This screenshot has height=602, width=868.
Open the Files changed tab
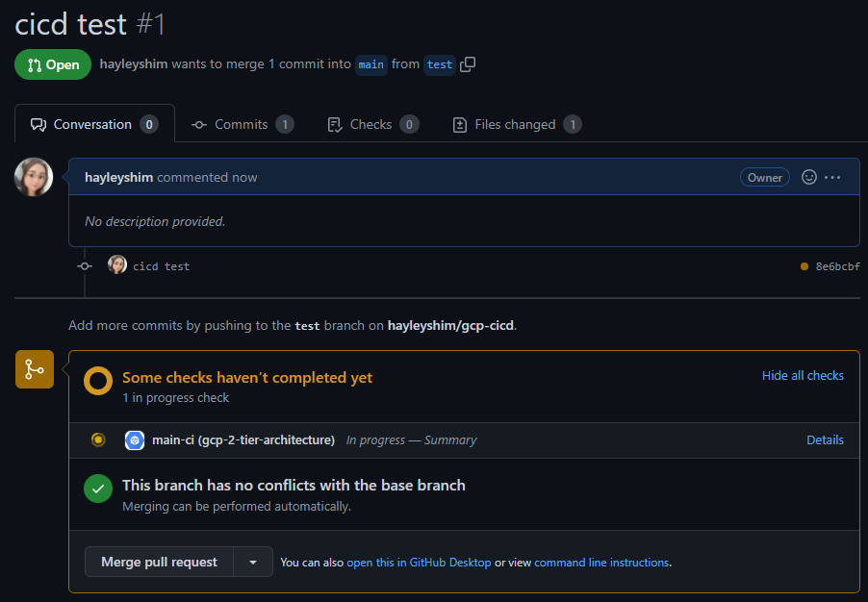(x=517, y=124)
